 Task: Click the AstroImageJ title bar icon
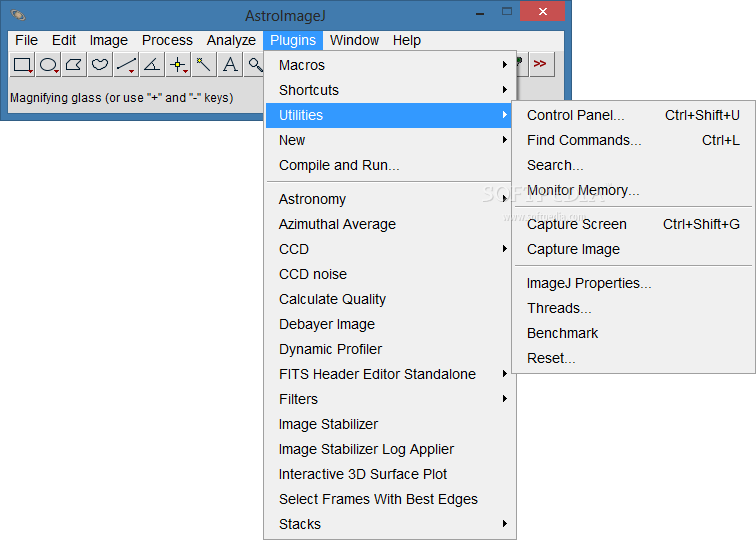[x=18, y=15]
